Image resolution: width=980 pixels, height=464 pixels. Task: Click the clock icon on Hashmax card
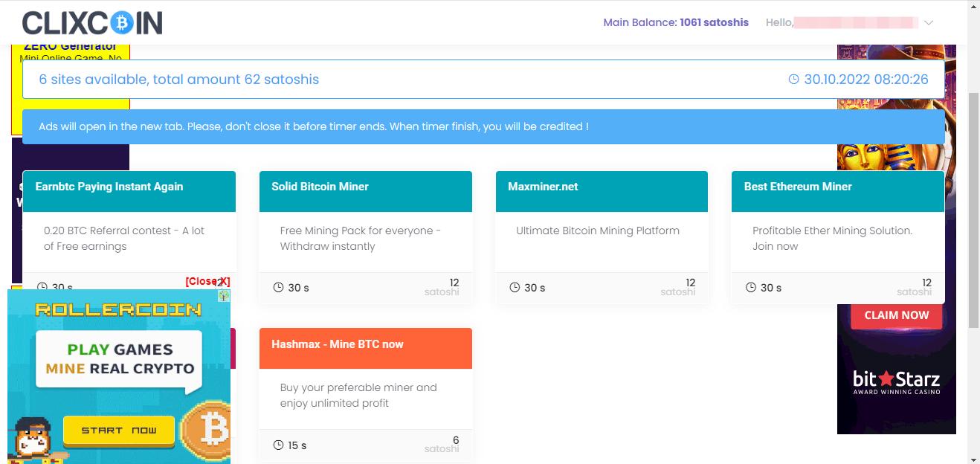pyautogui.click(x=278, y=445)
